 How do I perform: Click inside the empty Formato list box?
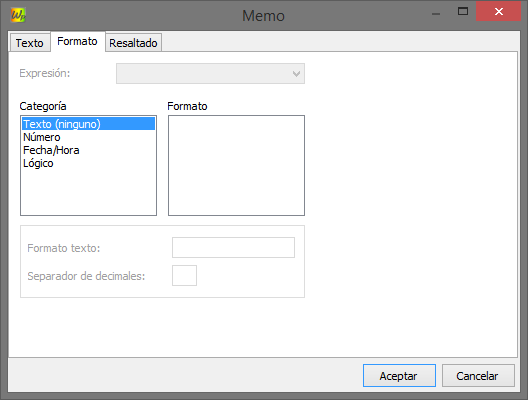click(x=236, y=165)
